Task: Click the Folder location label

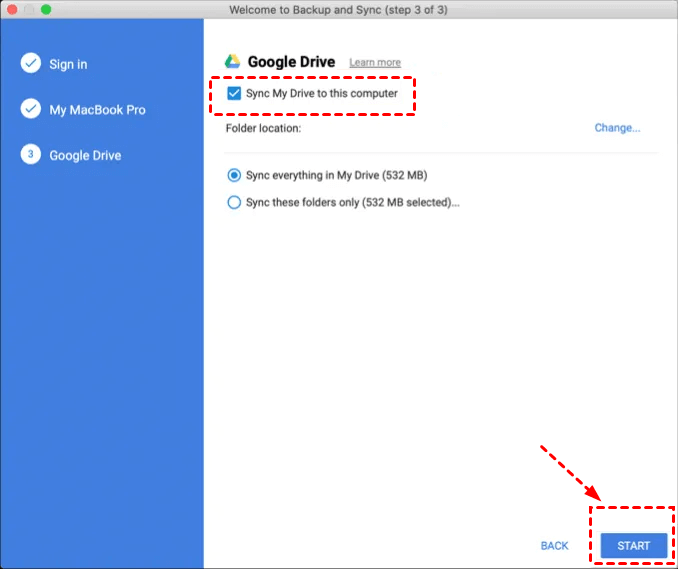Action: point(263,128)
